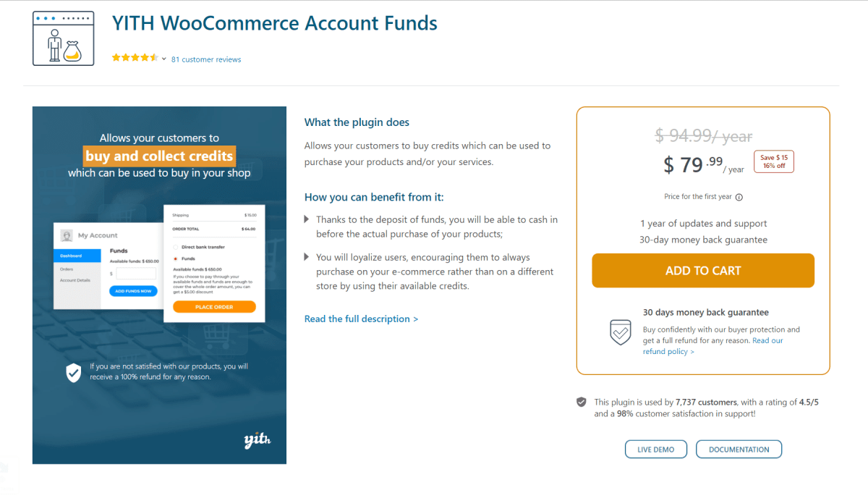This screenshot has height=501, width=868.
Task: Click the ADD TO CART button
Action: [x=702, y=270]
